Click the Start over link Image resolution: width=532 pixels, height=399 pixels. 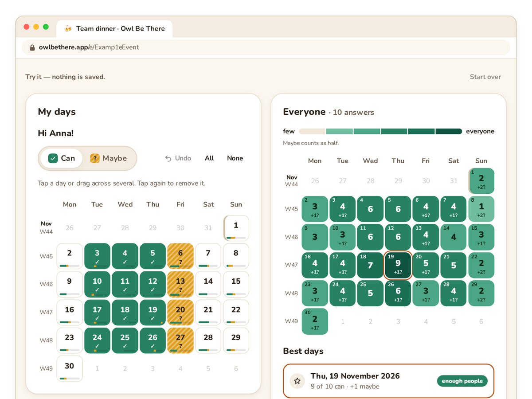[x=485, y=77]
